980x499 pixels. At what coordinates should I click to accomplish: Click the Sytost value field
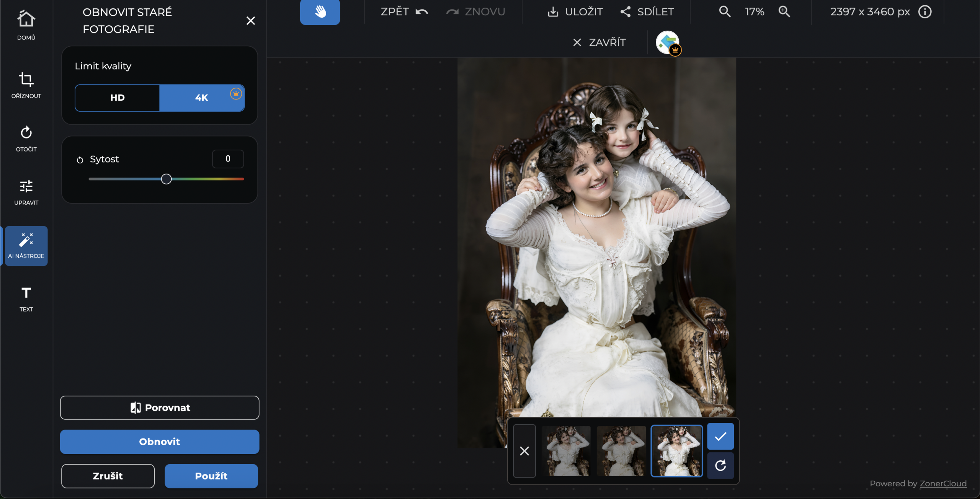click(228, 159)
